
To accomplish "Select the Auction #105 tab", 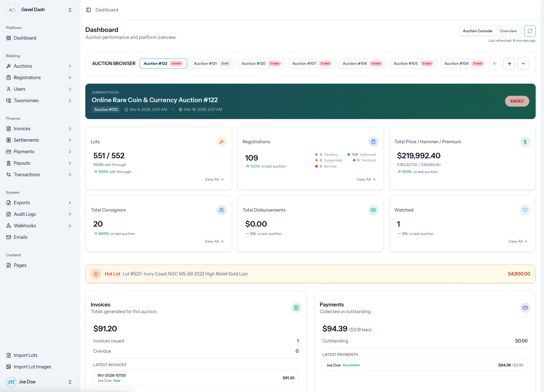I will click(414, 64).
